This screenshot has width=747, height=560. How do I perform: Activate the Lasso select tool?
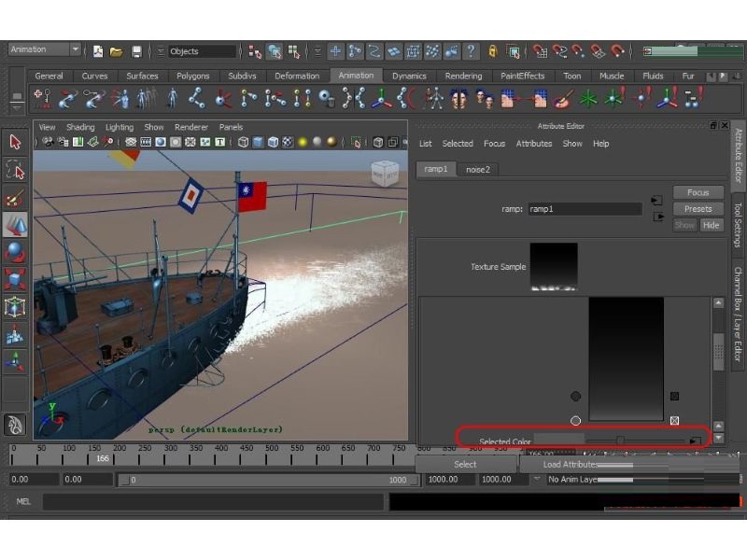[x=15, y=170]
